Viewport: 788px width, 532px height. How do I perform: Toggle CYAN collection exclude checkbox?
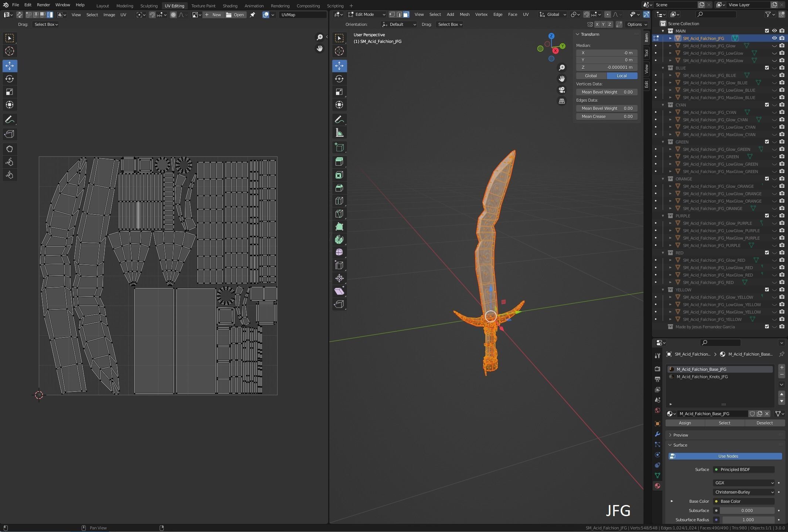tap(767, 105)
